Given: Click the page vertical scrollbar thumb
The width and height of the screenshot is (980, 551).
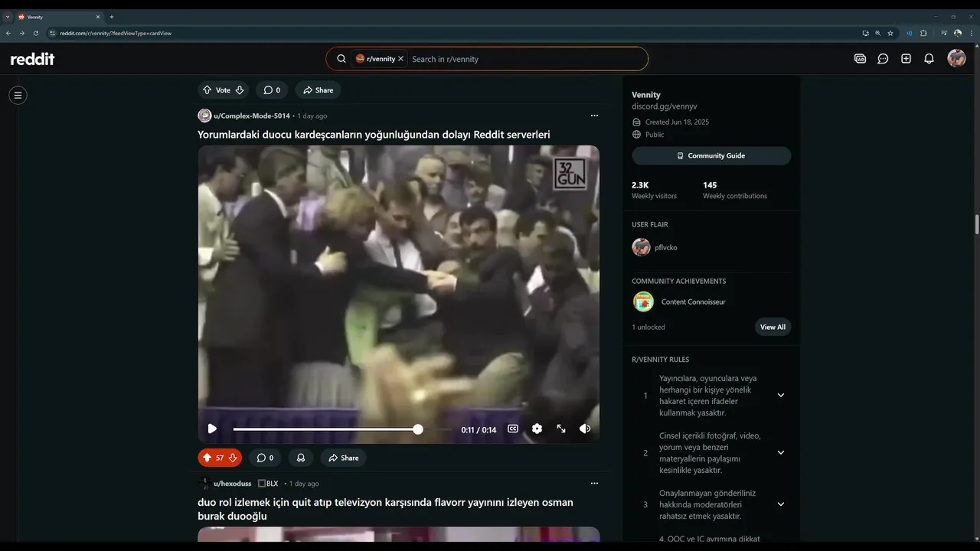Looking at the screenshot, I should 976,224.
